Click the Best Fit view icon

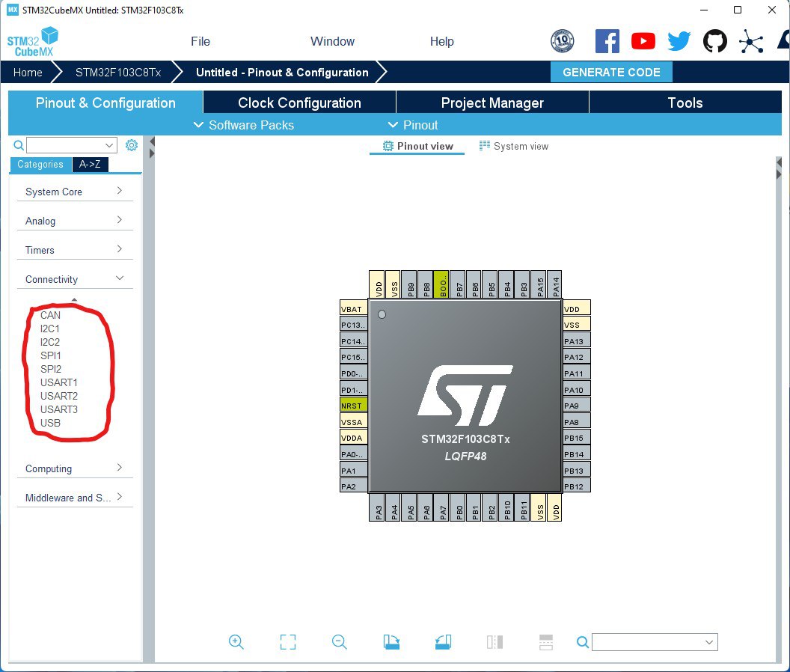click(x=287, y=642)
